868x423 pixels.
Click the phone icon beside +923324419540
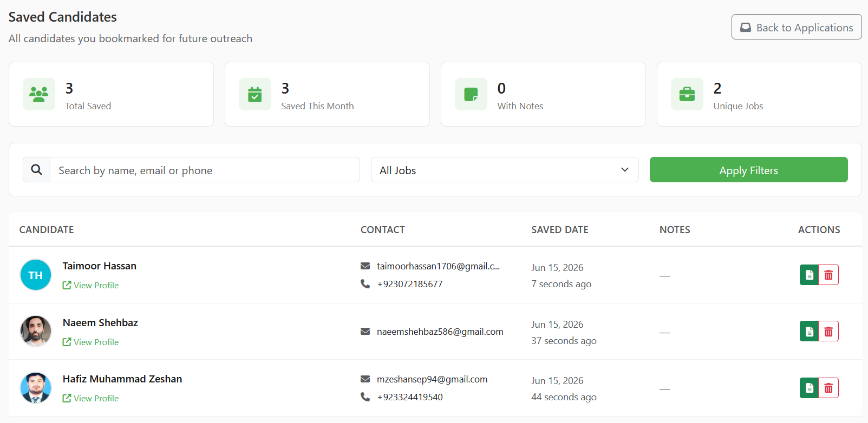pos(366,397)
